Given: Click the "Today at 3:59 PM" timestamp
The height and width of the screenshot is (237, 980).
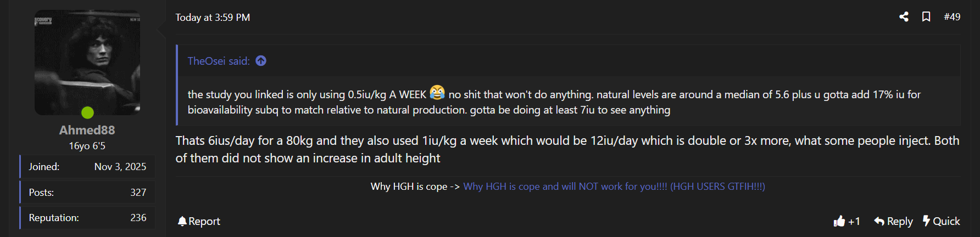Looking at the screenshot, I should point(213,18).
